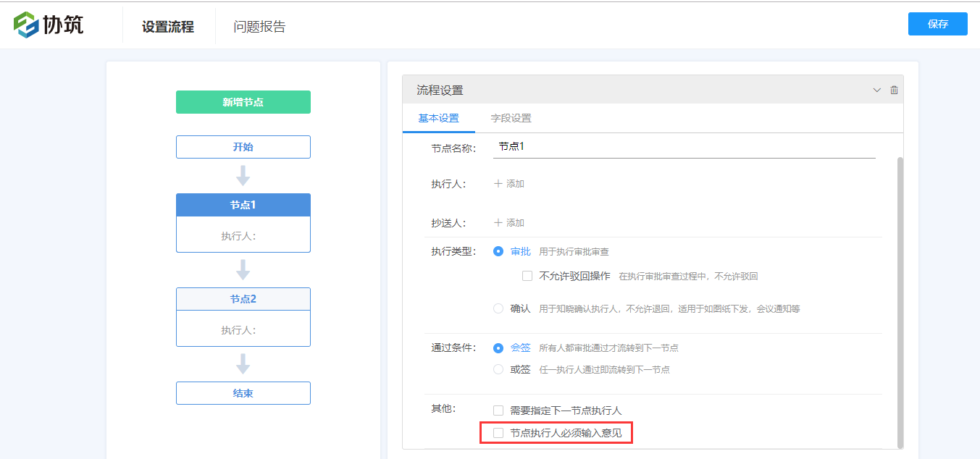The height and width of the screenshot is (459, 980).
Task: Collapse the 流程设置 panel with the chevron
Action: (876, 89)
